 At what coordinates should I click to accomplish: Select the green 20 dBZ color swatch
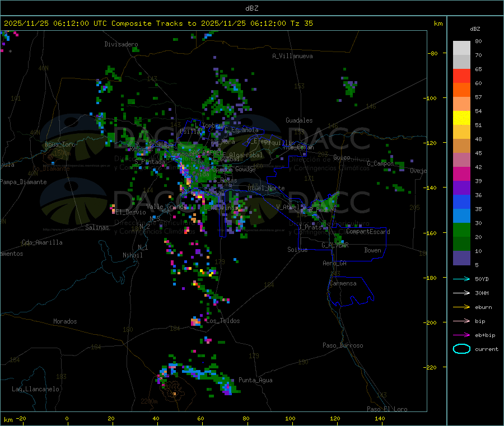coord(461,230)
